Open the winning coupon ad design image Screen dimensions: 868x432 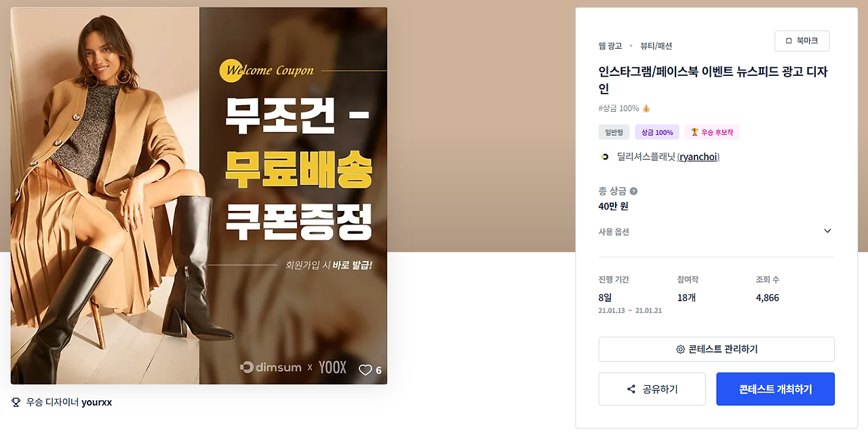(199, 195)
